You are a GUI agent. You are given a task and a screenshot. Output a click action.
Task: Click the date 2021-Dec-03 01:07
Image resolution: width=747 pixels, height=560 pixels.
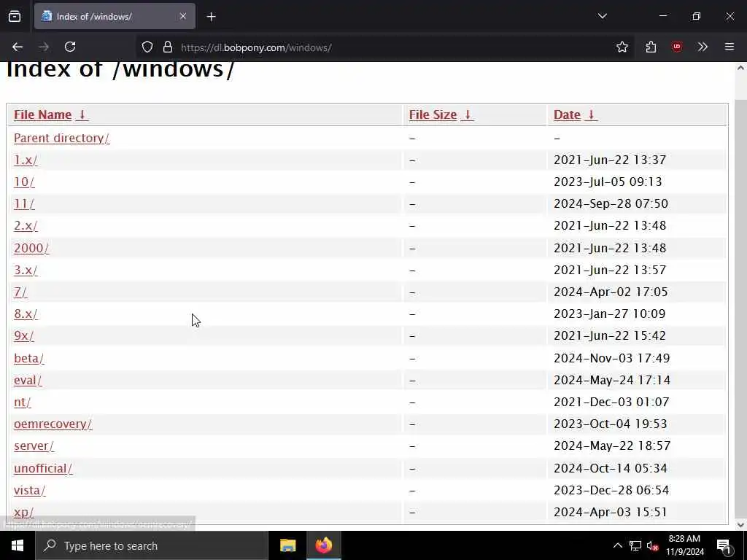(x=611, y=402)
